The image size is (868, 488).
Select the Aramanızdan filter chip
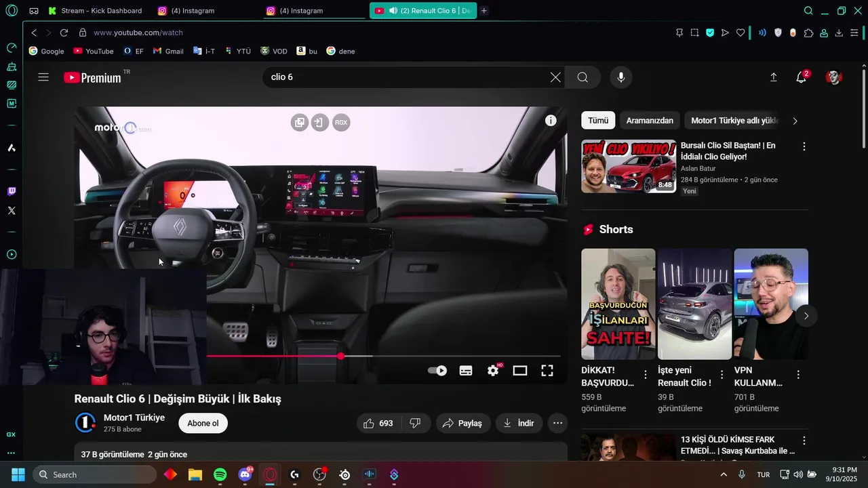pos(650,121)
